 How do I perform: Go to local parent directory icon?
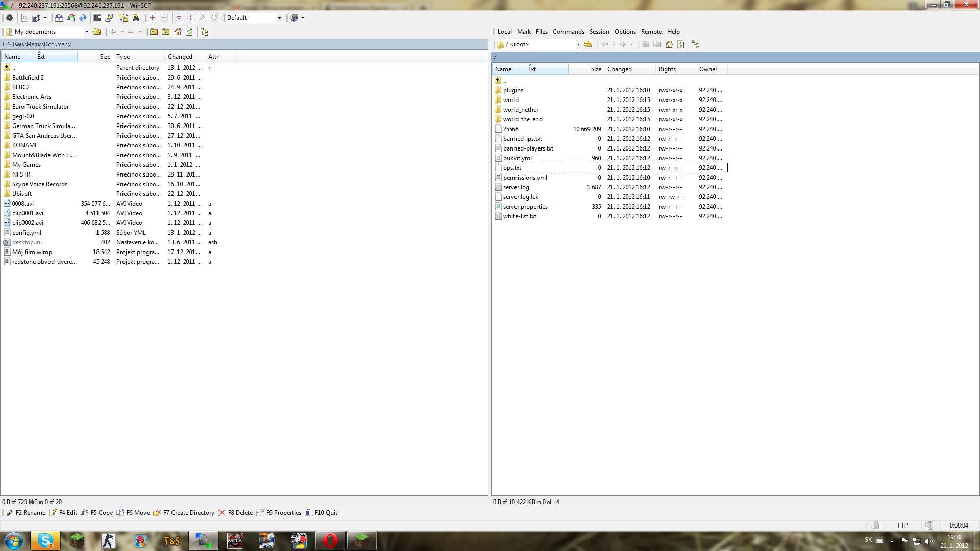tap(154, 32)
